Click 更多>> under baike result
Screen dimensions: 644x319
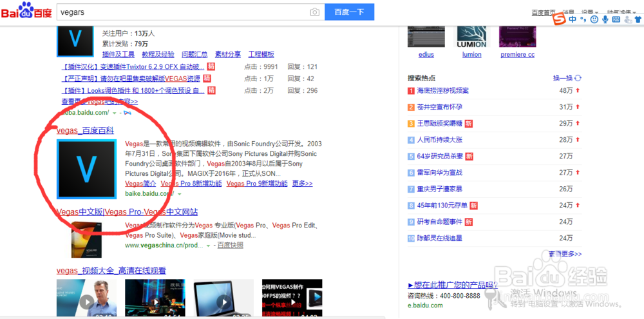pos(302,184)
